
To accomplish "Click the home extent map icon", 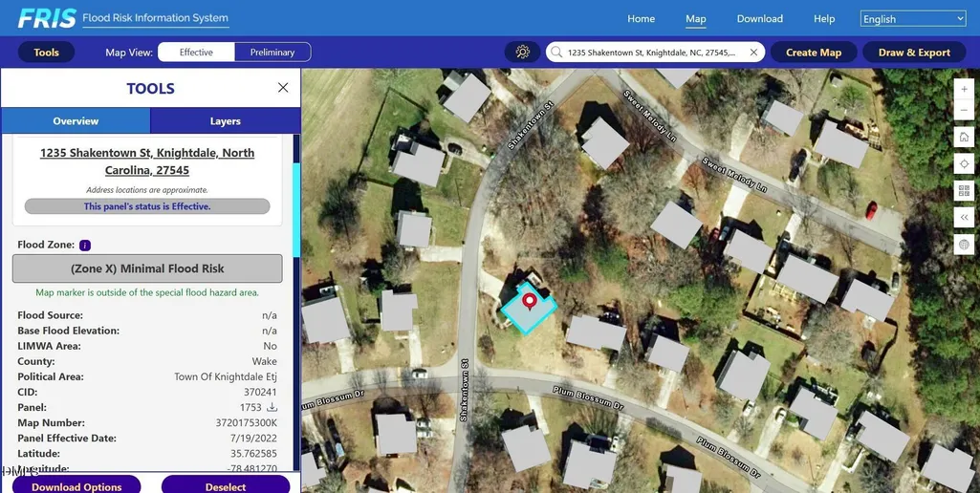I will coord(964,137).
